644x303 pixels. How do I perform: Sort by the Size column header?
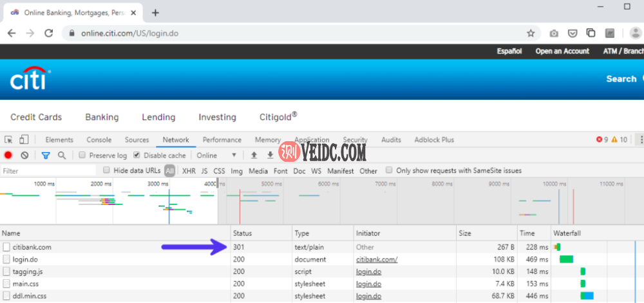[x=487, y=233]
